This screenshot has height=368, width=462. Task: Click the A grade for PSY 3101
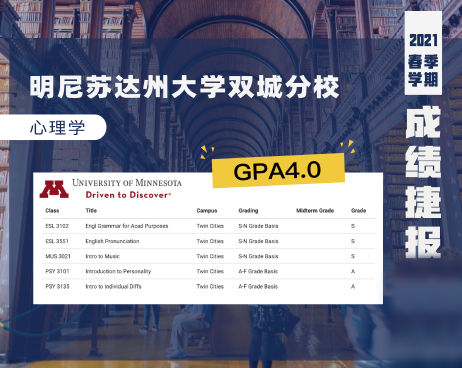[353, 271]
